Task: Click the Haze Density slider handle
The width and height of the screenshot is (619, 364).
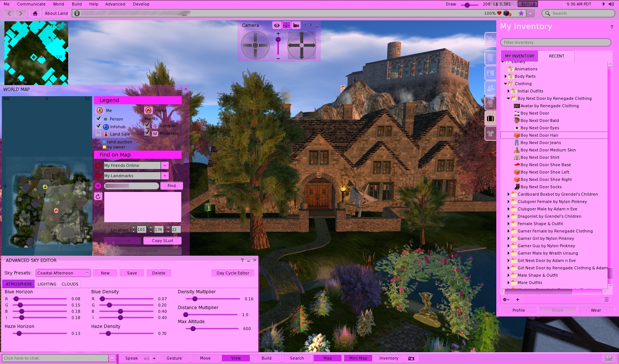Action: click(x=108, y=333)
